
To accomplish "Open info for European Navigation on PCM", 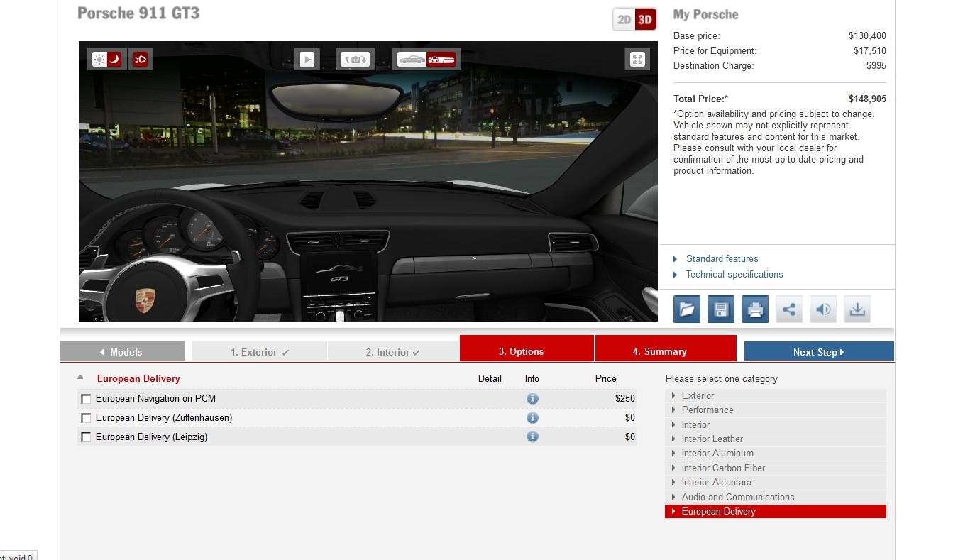I will [x=532, y=399].
